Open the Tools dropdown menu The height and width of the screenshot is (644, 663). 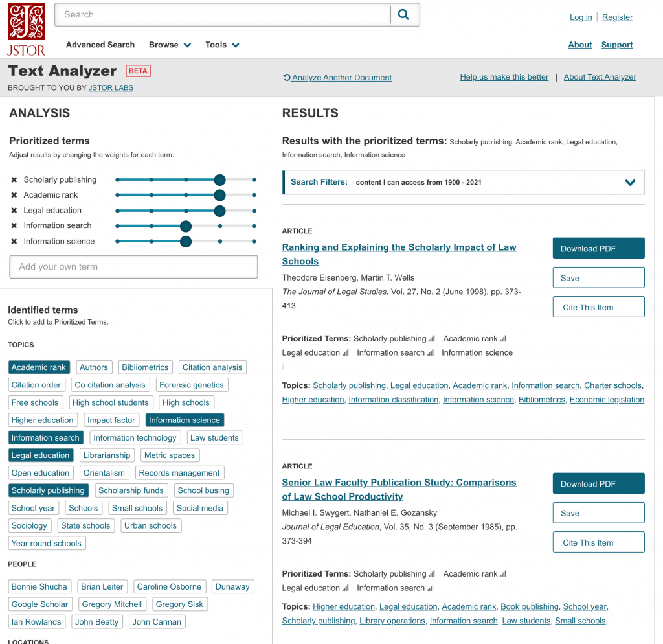(222, 45)
